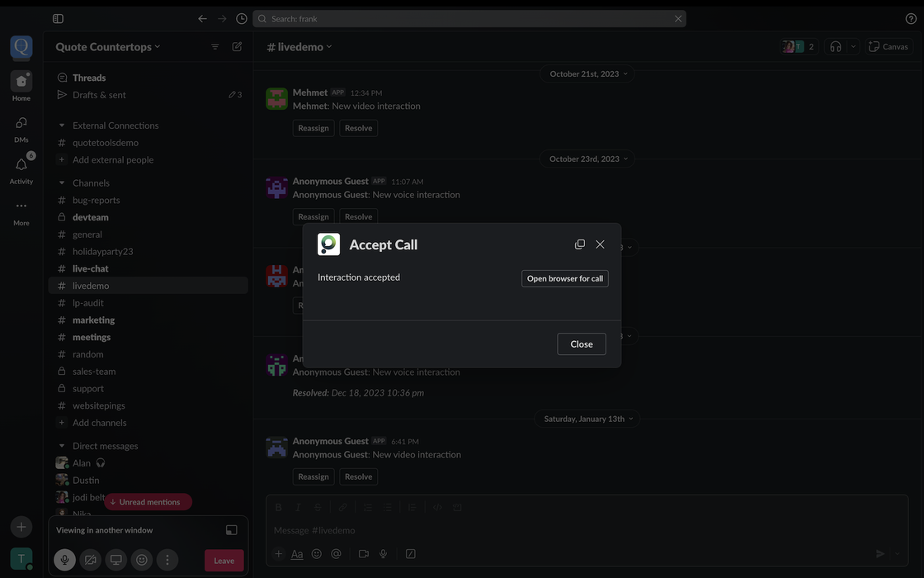Toggle text formatting Aa icon
The image size is (924, 578).
pos(297,554)
